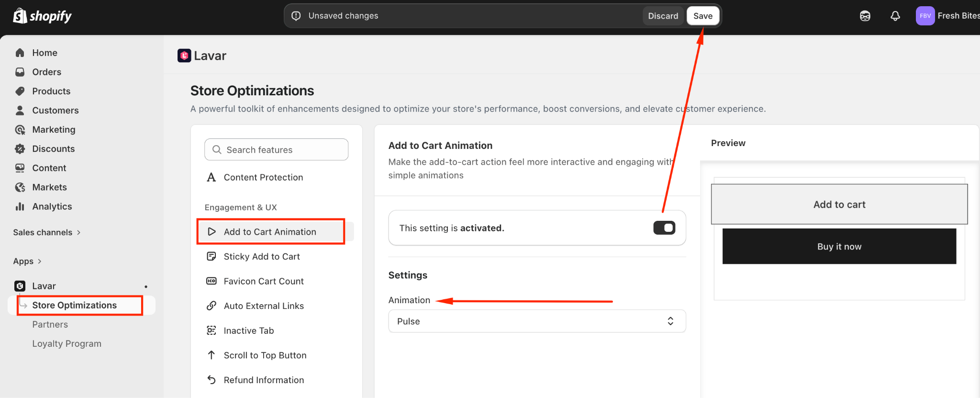Click the Add to Cart Animation play icon

212,232
